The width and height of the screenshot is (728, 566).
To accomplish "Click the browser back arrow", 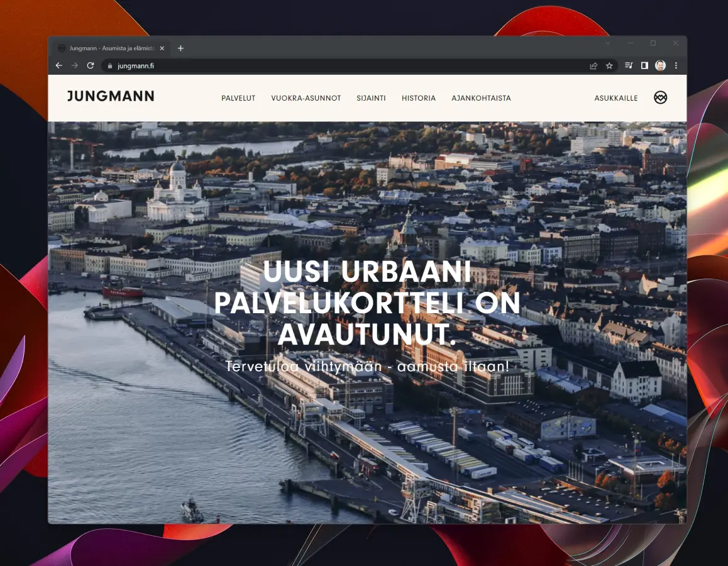I will (x=59, y=65).
